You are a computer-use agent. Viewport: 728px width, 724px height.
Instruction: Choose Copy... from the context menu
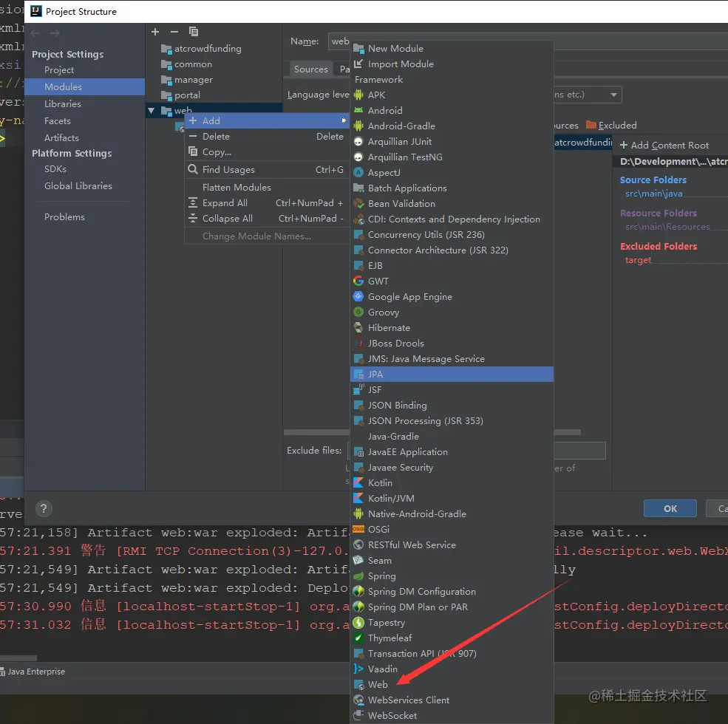(267, 152)
